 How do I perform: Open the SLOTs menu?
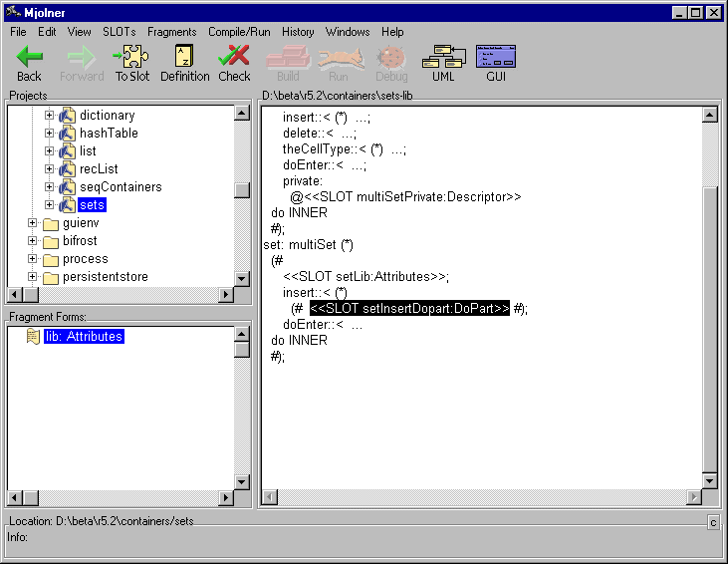tap(119, 32)
